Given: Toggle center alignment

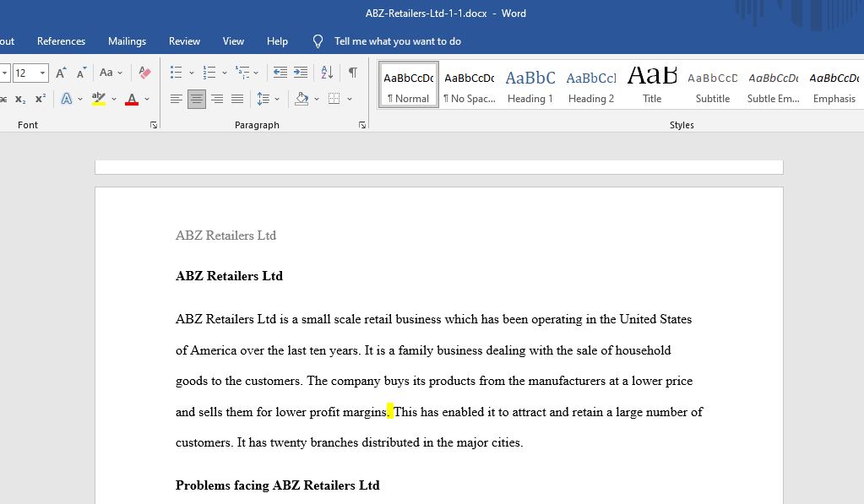Looking at the screenshot, I should tap(197, 99).
